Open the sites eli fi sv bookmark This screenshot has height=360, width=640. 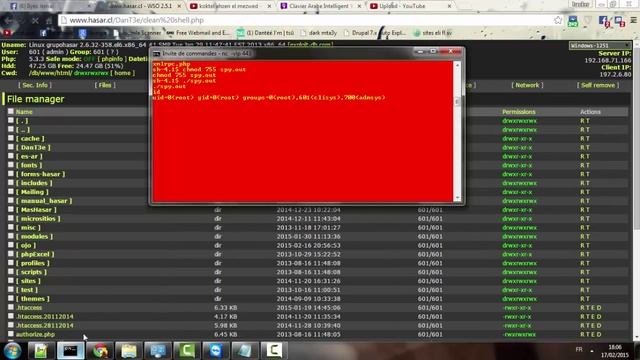pos(433,33)
